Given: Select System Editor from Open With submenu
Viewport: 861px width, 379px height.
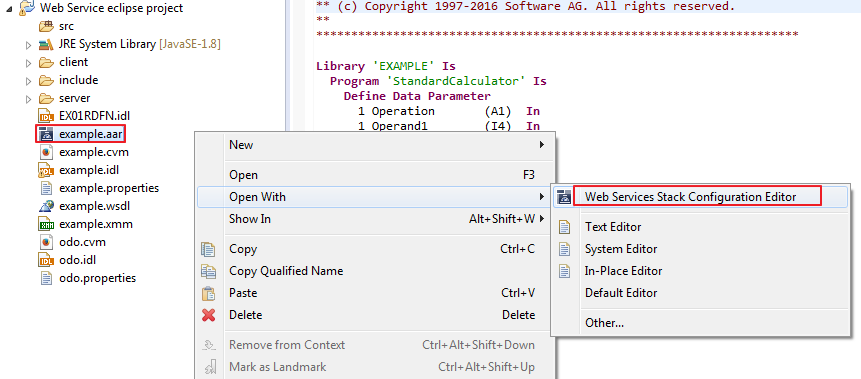Looking at the screenshot, I should coord(700,249).
